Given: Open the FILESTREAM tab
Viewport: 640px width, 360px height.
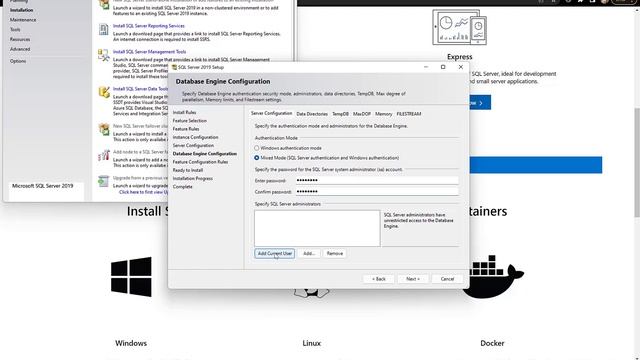Looking at the screenshot, I should [409, 114].
